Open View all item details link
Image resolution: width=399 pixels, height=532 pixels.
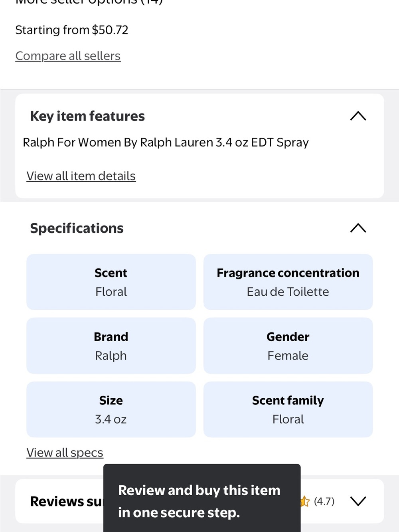(x=81, y=176)
